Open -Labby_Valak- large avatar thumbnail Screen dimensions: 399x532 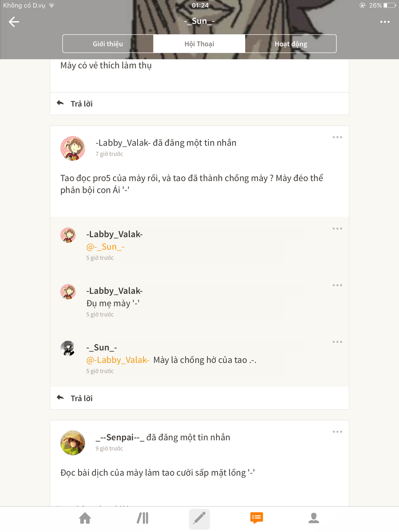[x=73, y=148]
